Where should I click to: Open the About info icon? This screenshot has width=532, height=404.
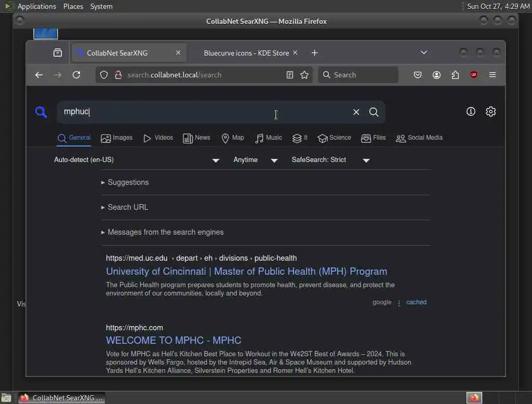[471, 111]
